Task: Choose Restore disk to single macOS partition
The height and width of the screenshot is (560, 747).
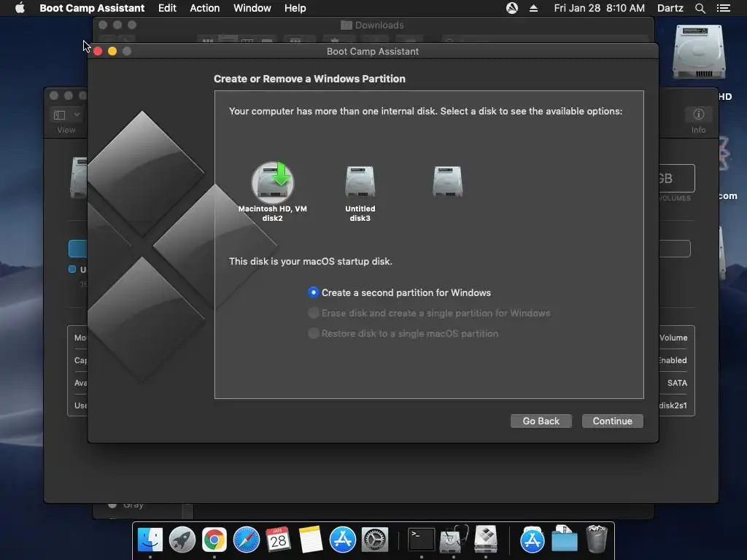Action: pyautogui.click(x=313, y=333)
